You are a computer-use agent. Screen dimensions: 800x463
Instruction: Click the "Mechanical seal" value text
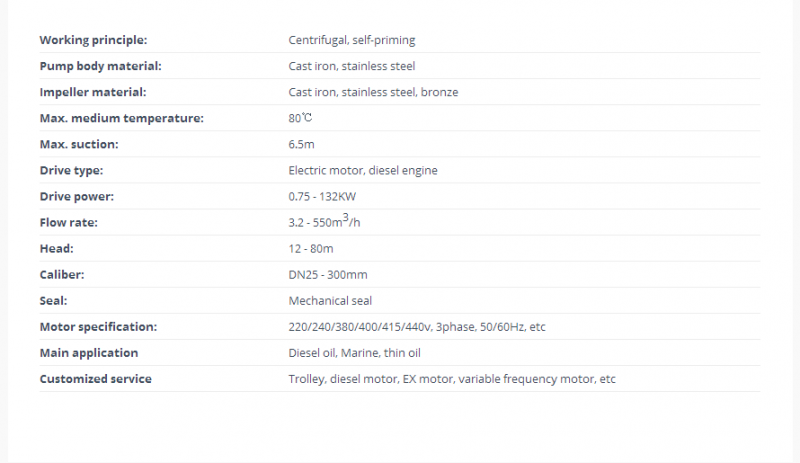pos(330,300)
